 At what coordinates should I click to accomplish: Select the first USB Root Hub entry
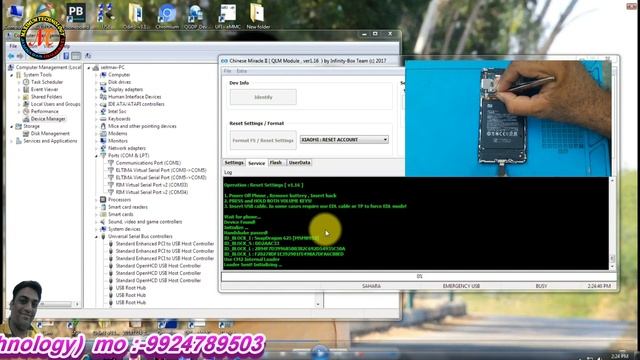click(131, 288)
